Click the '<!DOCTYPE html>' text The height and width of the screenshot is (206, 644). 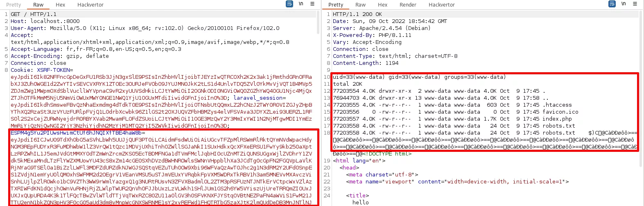[x=387, y=154]
